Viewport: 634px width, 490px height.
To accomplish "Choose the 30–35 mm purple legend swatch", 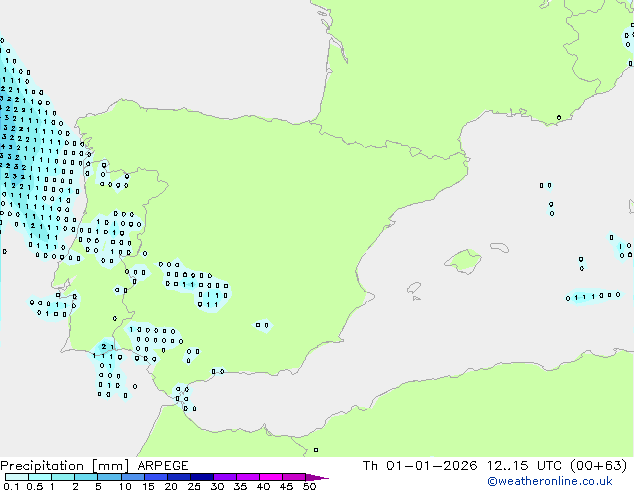I will [225, 477].
